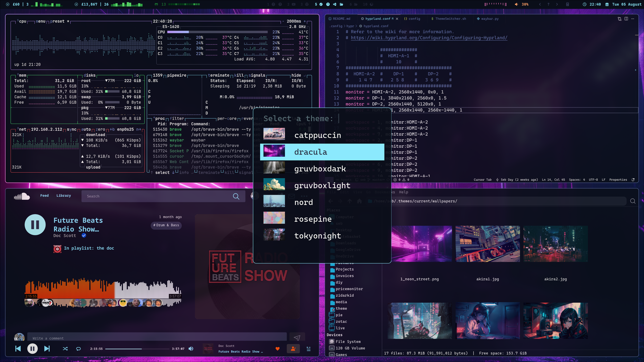The width and height of the screenshot is (644, 362).
Task: Open file manager search icon
Action: click(633, 201)
